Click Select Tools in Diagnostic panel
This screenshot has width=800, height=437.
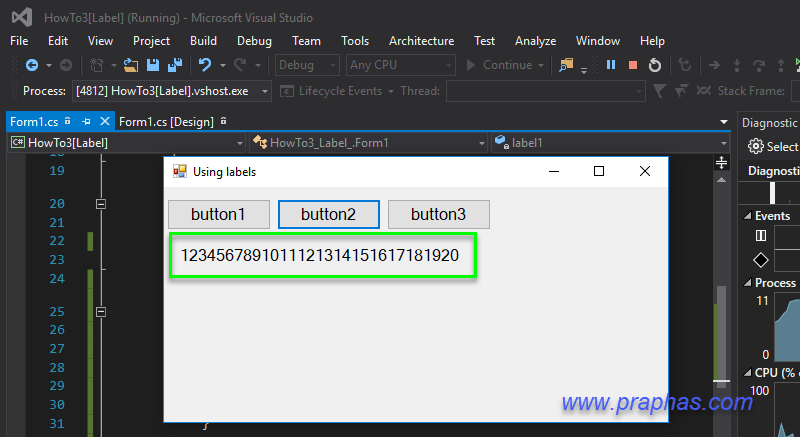coord(773,146)
